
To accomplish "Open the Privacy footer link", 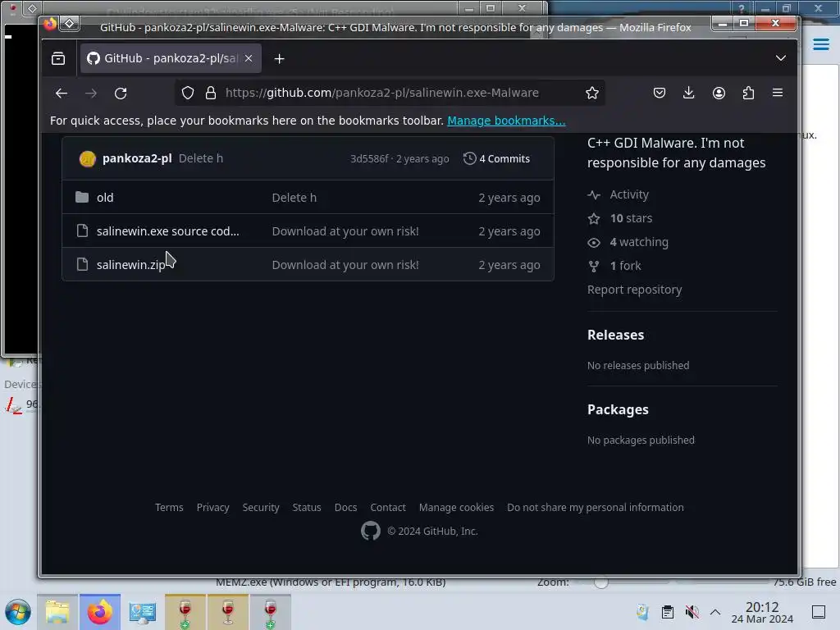I will coord(212,507).
